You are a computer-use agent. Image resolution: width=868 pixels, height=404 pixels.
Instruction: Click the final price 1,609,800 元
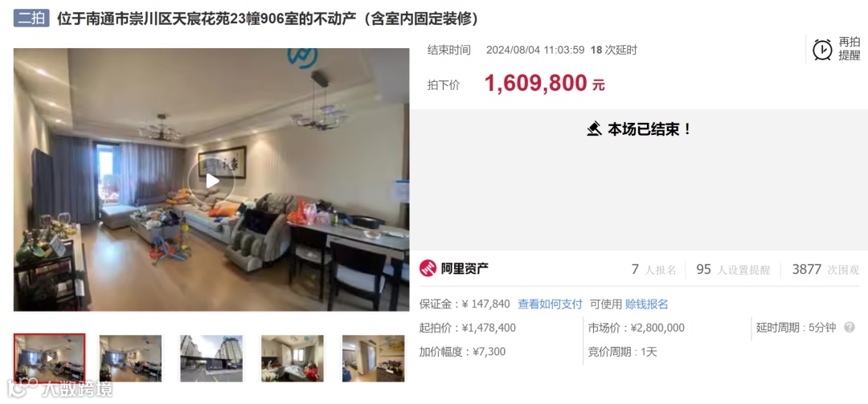click(x=545, y=84)
